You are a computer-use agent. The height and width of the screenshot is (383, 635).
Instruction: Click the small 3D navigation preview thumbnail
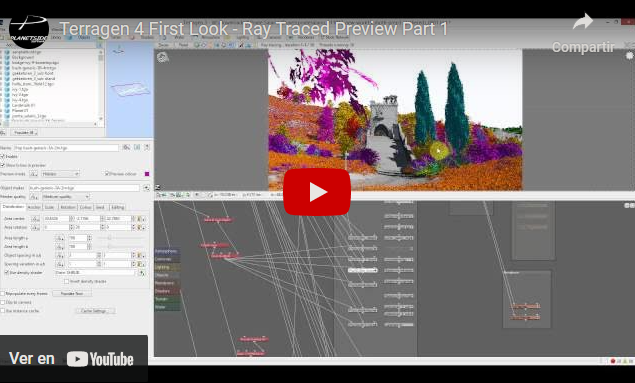point(130,89)
